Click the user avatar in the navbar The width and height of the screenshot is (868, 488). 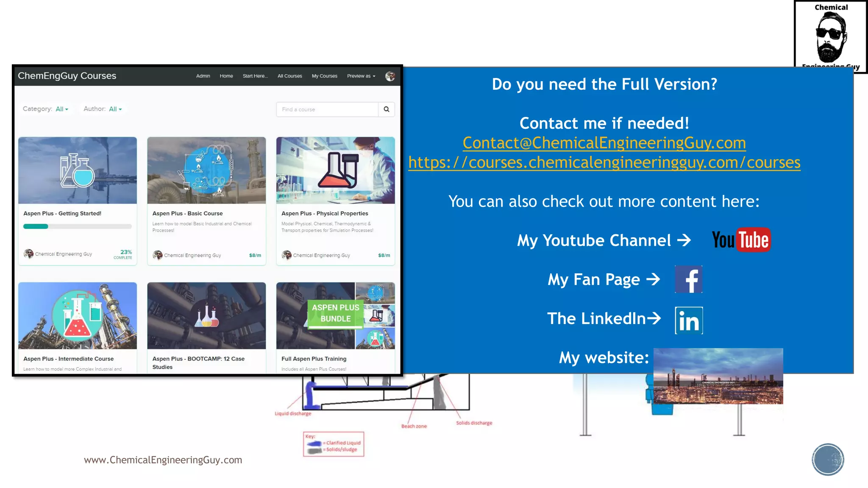pyautogui.click(x=390, y=76)
